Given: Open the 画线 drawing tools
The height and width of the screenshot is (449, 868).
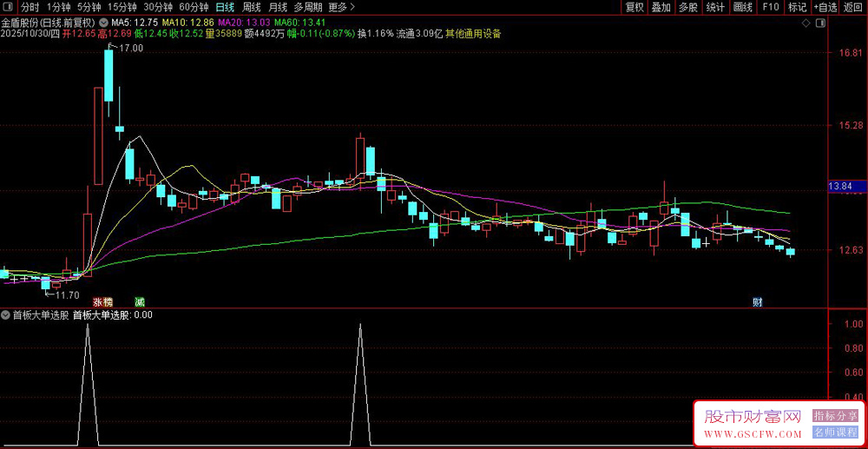Looking at the screenshot, I should point(742,7).
